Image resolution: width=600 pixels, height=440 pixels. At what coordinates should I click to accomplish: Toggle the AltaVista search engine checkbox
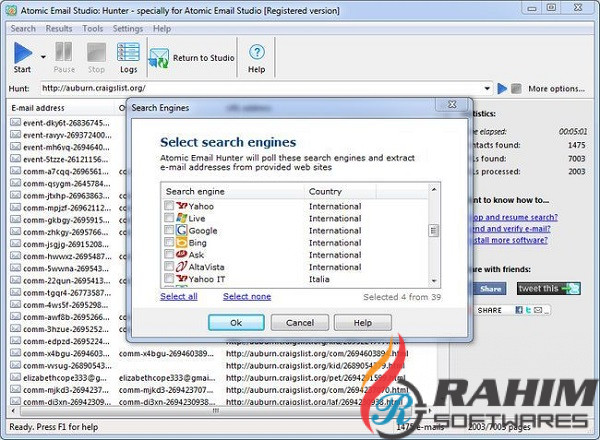[169, 266]
